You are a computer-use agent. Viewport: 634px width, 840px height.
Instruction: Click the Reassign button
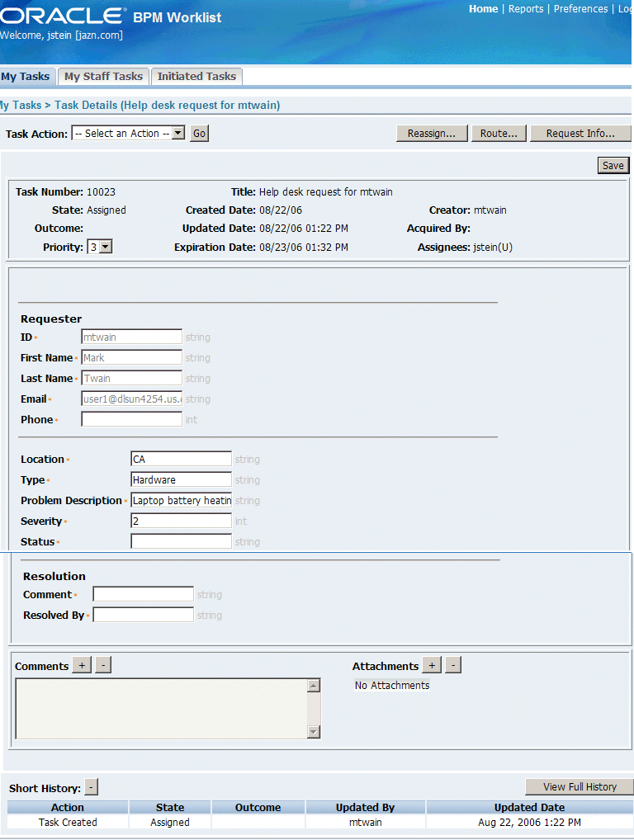click(432, 134)
